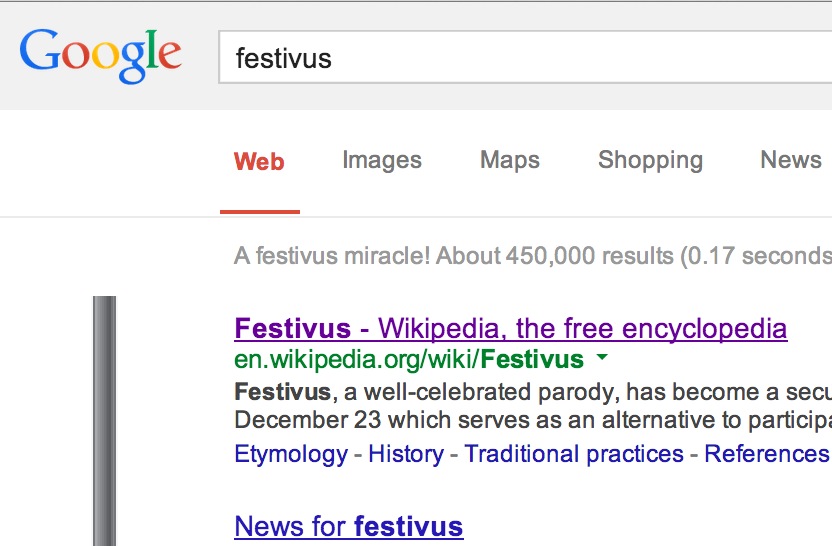The height and width of the screenshot is (546, 832).
Task: Focus the search box containing festivus
Action: coord(520,58)
